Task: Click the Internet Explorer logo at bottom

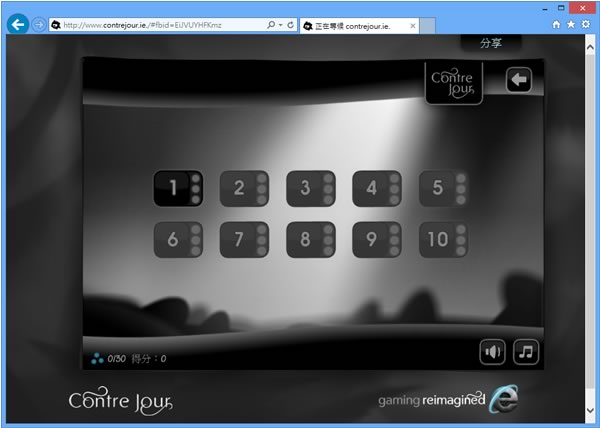Action: point(504,399)
